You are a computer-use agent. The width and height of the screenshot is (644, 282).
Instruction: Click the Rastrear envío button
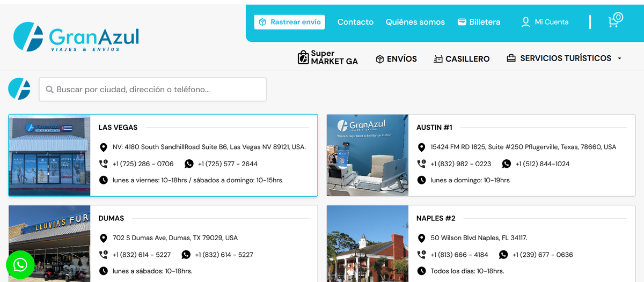pos(290,22)
